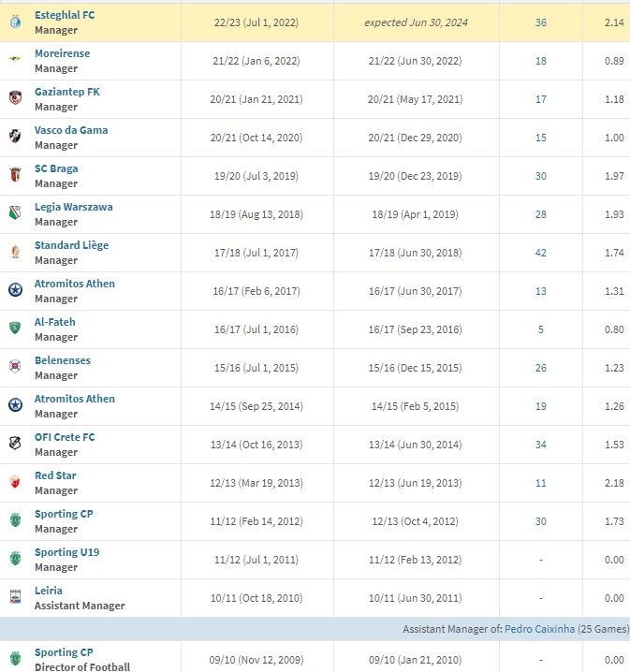
Task: Click the Belenenses club crest
Action: (x=15, y=367)
